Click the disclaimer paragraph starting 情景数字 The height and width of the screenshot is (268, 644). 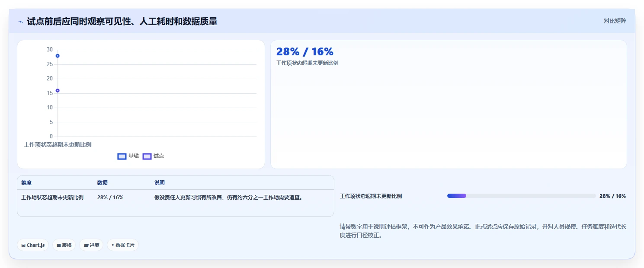click(483, 231)
